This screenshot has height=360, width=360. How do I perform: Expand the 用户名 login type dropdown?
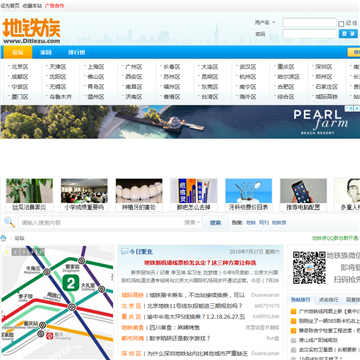tap(265, 22)
